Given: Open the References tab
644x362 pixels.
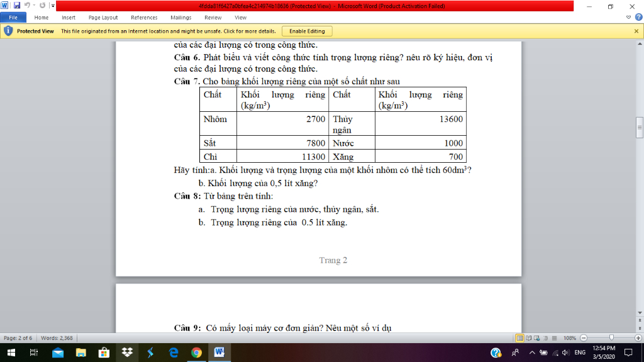Looking at the screenshot, I should point(144,18).
